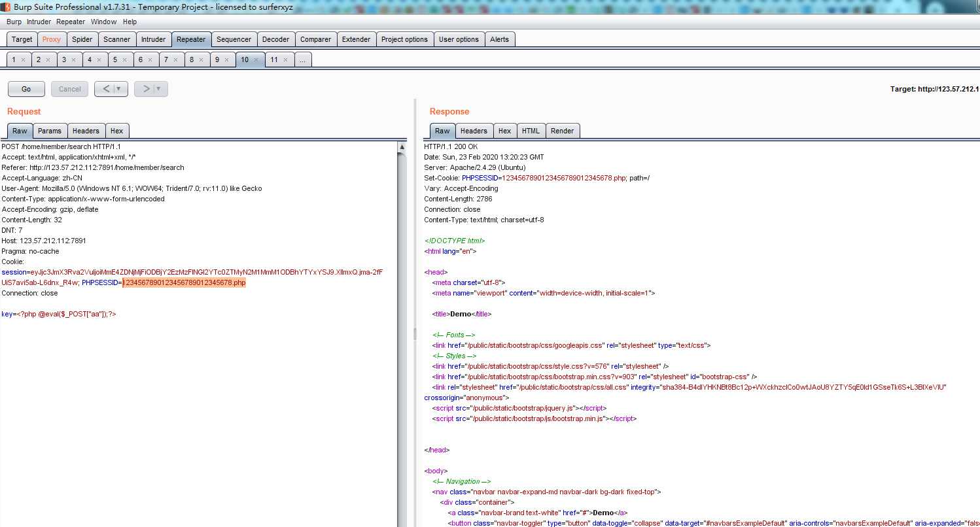Go back to previous request in history
This screenshot has width=980, height=527.
click(107, 89)
